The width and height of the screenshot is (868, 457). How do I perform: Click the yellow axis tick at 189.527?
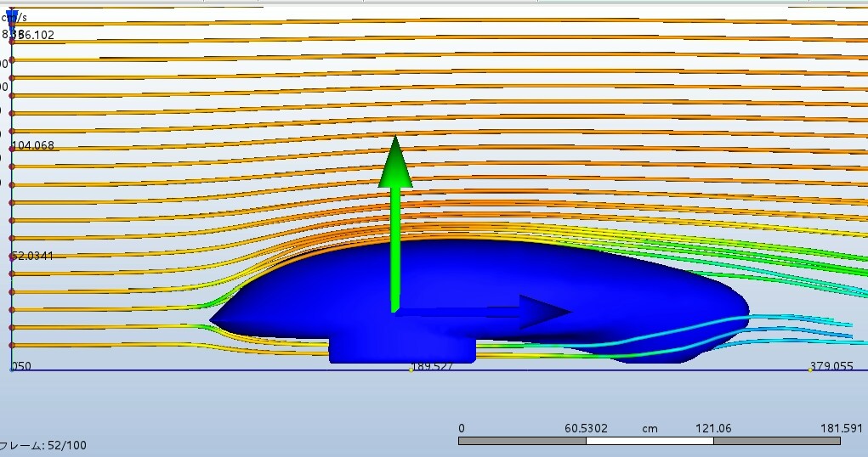pos(411,370)
